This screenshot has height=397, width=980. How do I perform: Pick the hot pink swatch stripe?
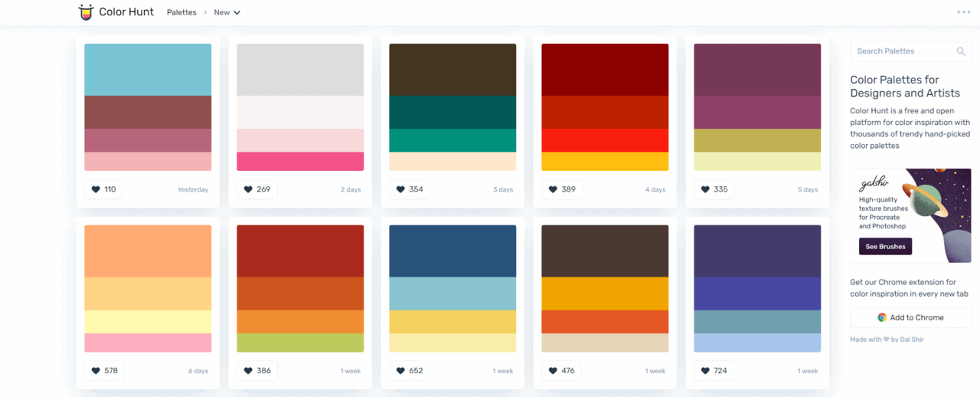point(300,162)
